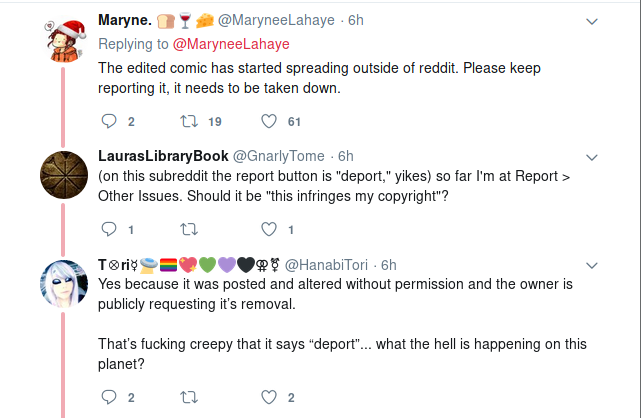View HanabiTori's white-haired profile picture

[x=64, y=284]
